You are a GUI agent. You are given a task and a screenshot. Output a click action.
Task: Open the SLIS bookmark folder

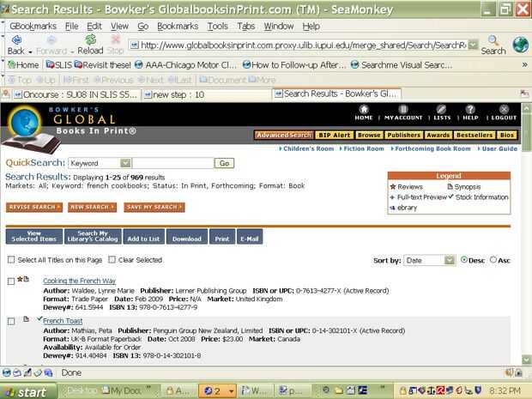[59, 65]
